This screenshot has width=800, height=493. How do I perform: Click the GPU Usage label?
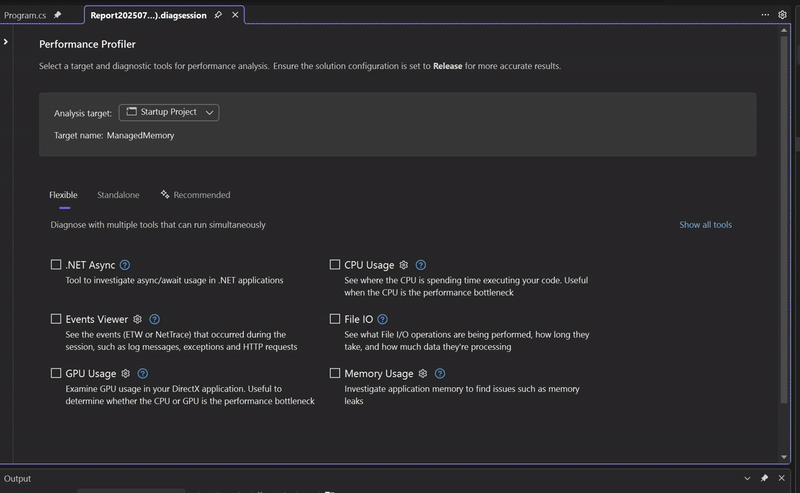(x=91, y=374)
